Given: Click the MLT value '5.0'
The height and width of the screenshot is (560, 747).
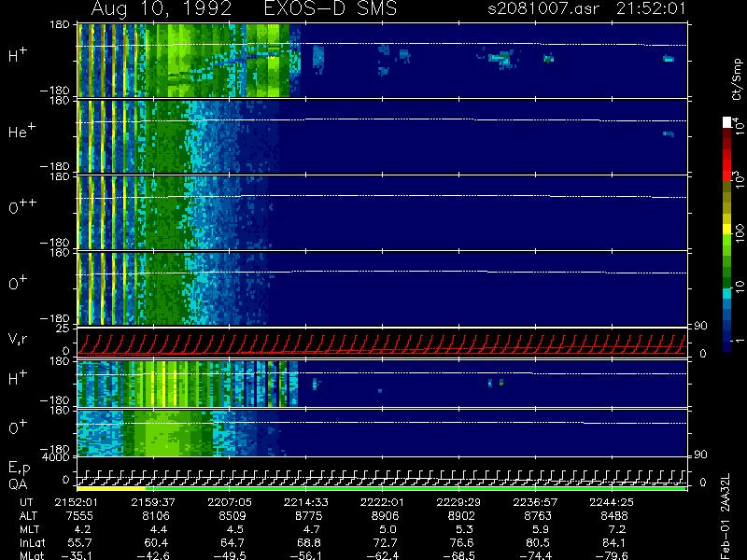Looking at the screenshot, I should (388, 529).
